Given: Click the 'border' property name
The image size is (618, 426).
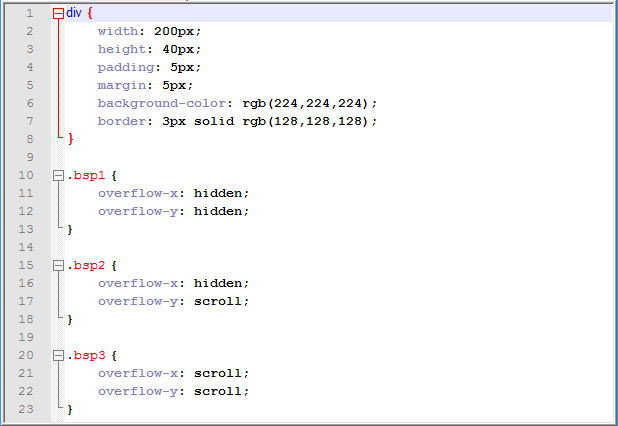Looking at the screenshot, I should [x=122, y=121].
